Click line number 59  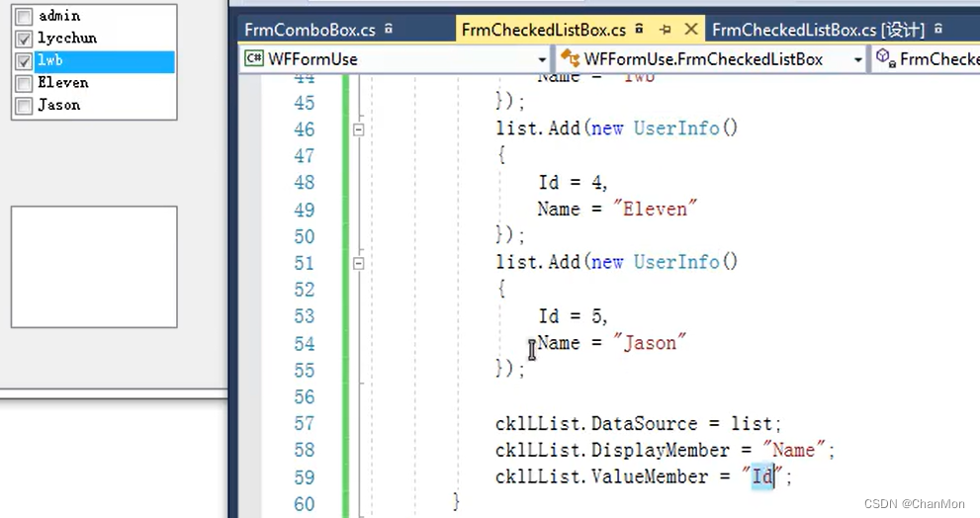click(x=305, y=477)
